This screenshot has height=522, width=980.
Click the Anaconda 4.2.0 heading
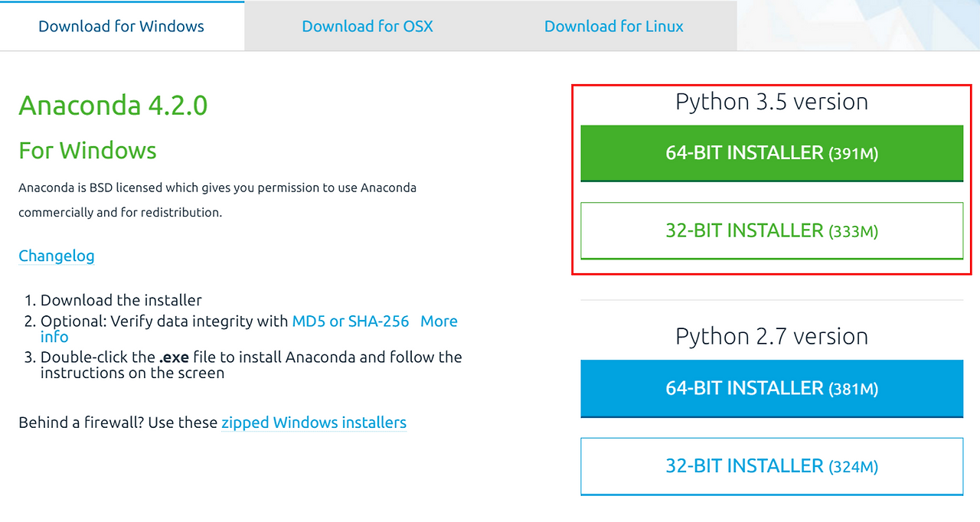coord(113,106)
